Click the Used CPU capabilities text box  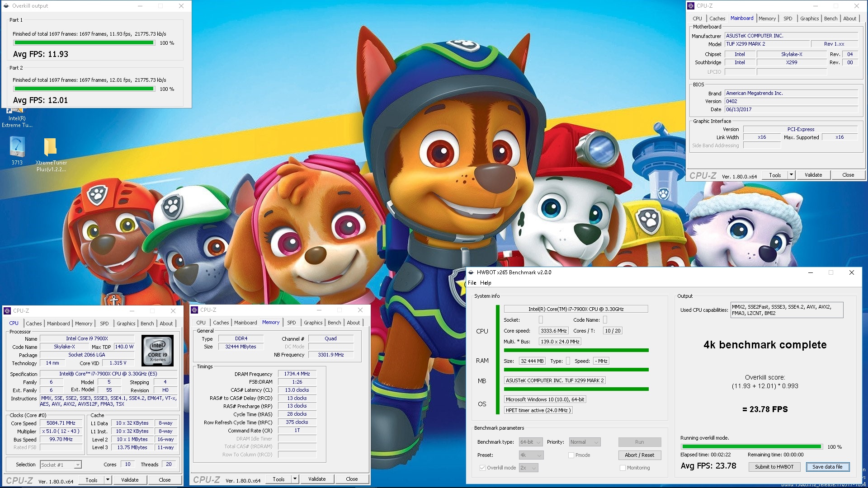(x=787, y=310)
